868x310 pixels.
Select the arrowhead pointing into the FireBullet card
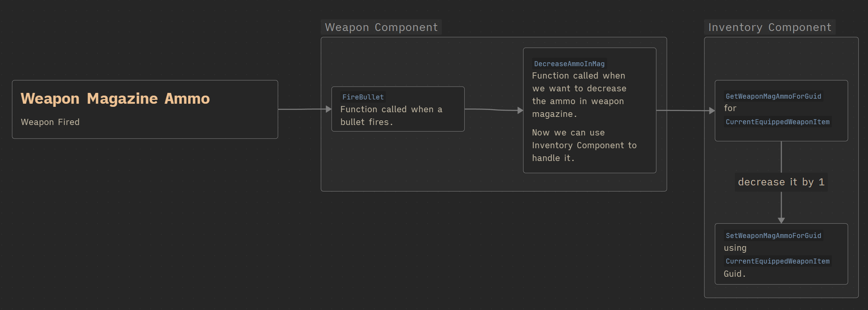pos(329,109)
